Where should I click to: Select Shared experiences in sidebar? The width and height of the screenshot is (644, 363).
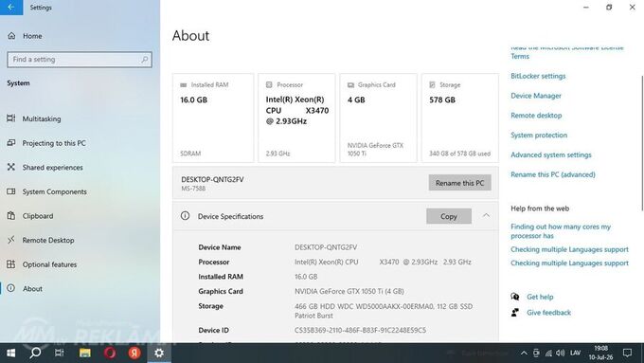pyautogui.click(x=53, y=168)
